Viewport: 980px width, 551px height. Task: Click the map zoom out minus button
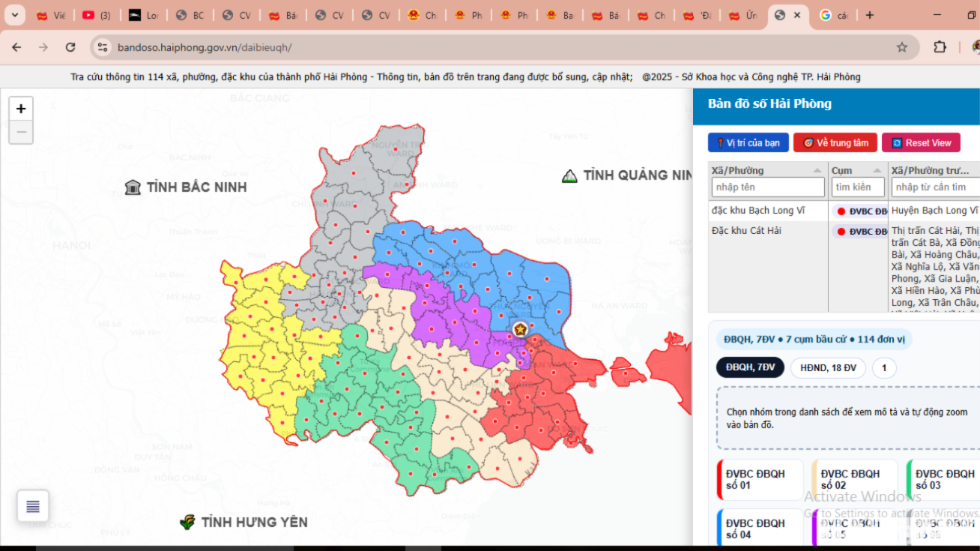coord(21,132)
